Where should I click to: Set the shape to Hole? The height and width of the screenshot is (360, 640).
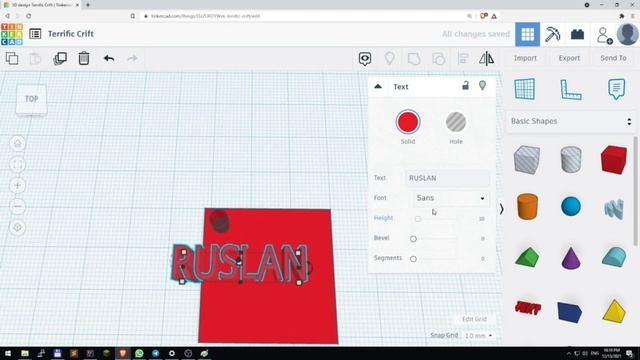click(x=456, y=122)
